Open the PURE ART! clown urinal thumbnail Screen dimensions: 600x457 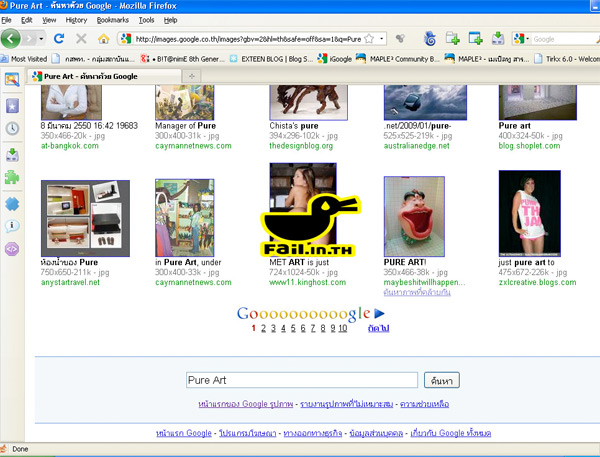pos(414,216)
